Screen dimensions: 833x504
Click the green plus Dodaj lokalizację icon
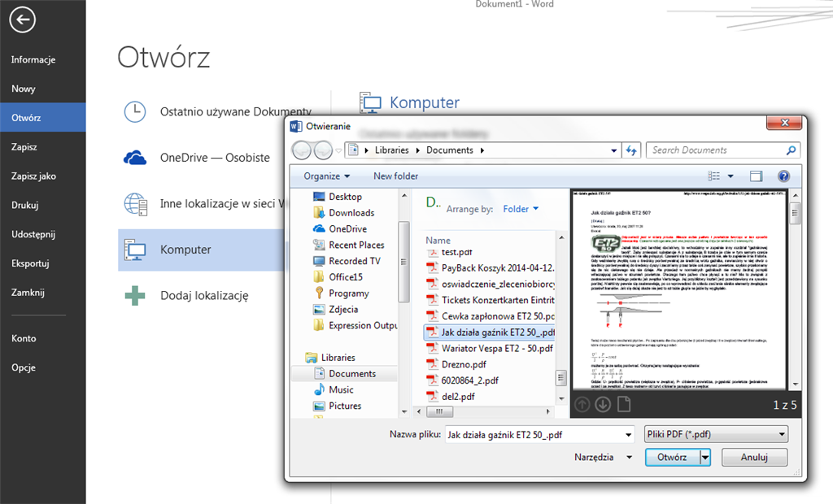pyautogui.click(x=135, y=295)
